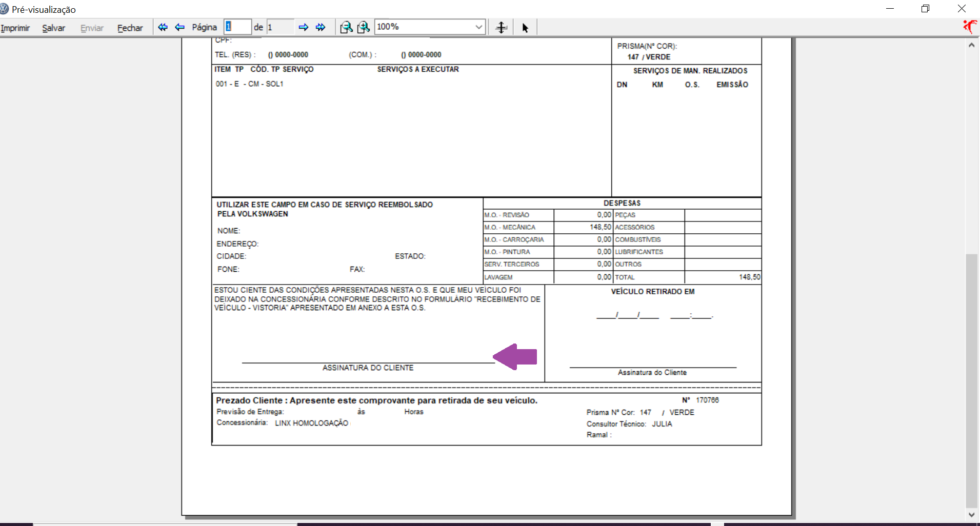
Task: Restore down the Pré-visualização window
Action: point(925,9)
